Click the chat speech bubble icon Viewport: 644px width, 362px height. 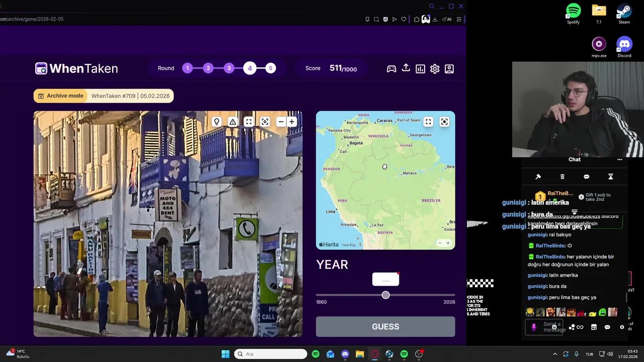(x=587, y=177)
